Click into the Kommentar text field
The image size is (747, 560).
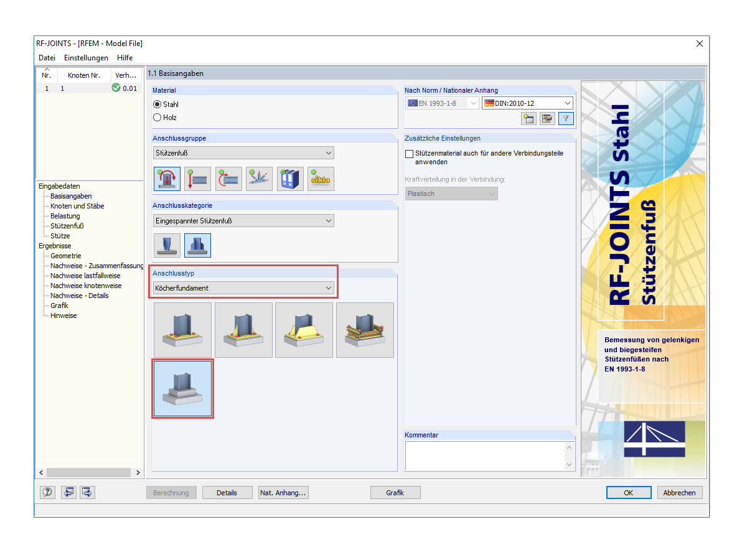pos(484,456)
